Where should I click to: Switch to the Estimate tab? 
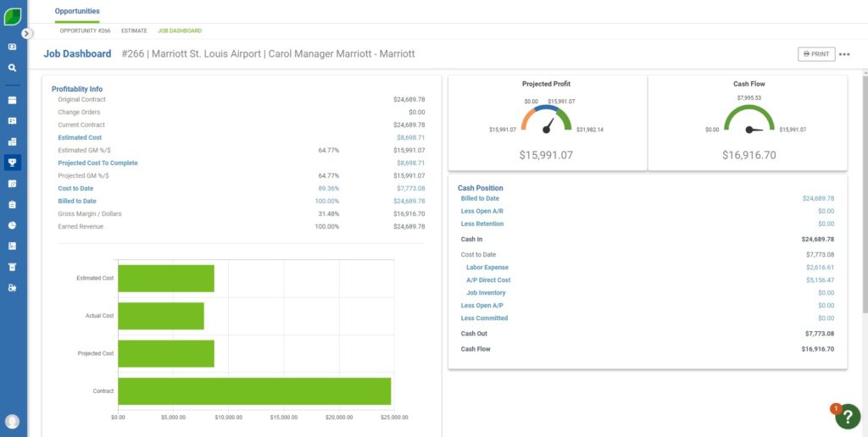click(x=134, y=30)
